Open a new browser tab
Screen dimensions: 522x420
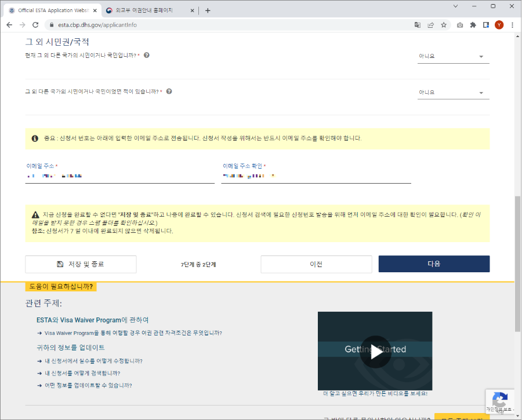pos(208,10)
